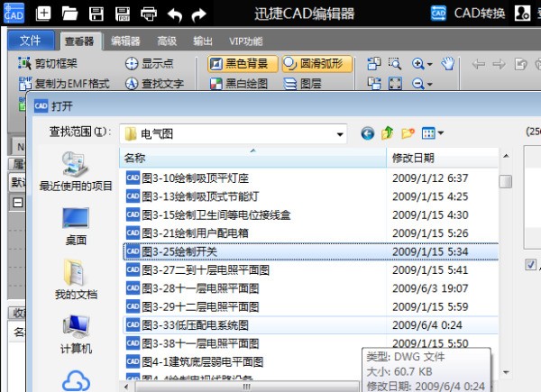Click the ribbon icon left of fit-to-window
Image resolution: width=541 pixels, height=392 pixels.
tap(374, 84)
